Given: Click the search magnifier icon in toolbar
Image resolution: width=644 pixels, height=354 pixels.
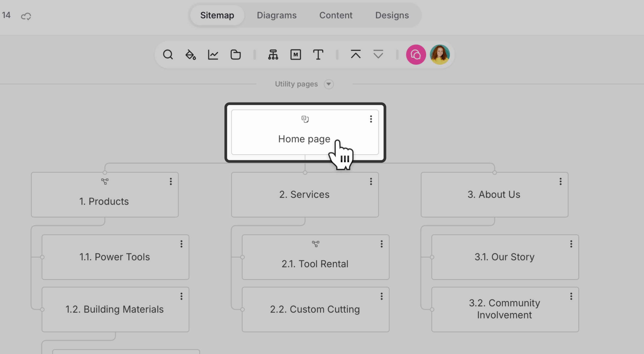Looking at the screenshot, I should [168, 55].
